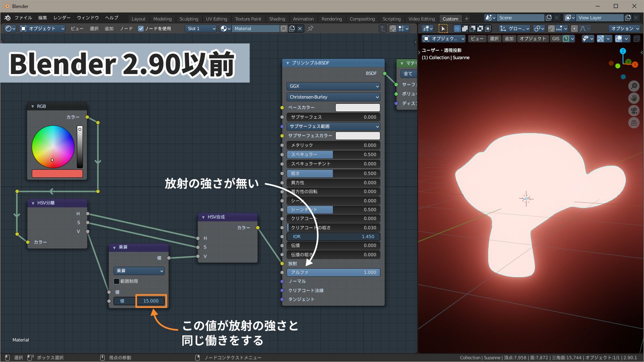Click the スペキュラー 0.500 slider

333,154
